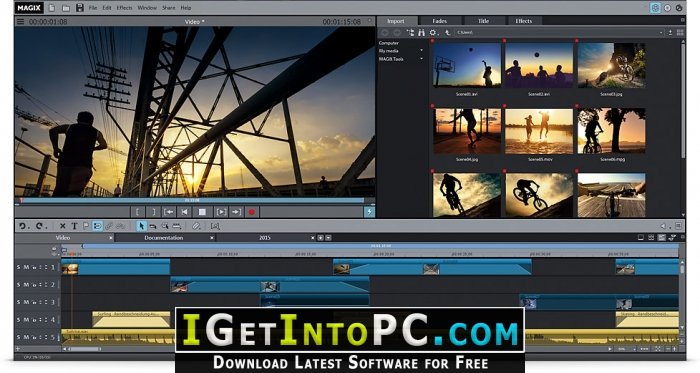Toggle solo S on track 1

pyautogui.click(x=19, y=267)
